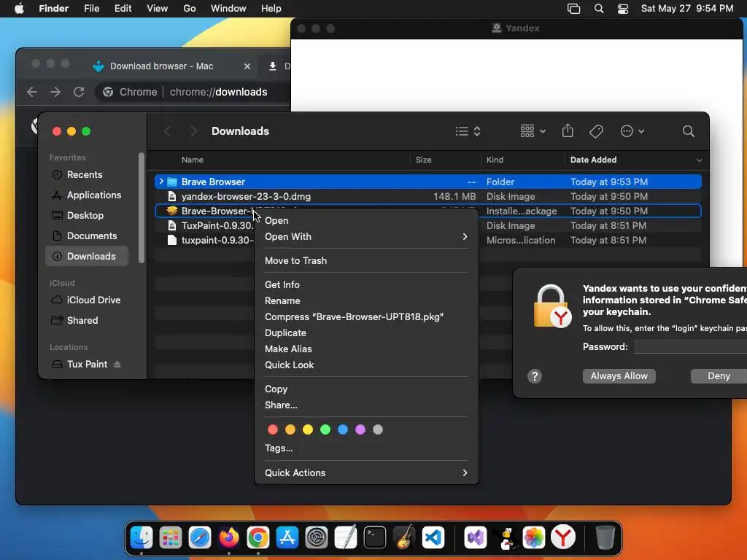This screenshot has width=747, height=560.
Task: Apply the red tag color
Action: pyautogui.click(x=273, y=429)
